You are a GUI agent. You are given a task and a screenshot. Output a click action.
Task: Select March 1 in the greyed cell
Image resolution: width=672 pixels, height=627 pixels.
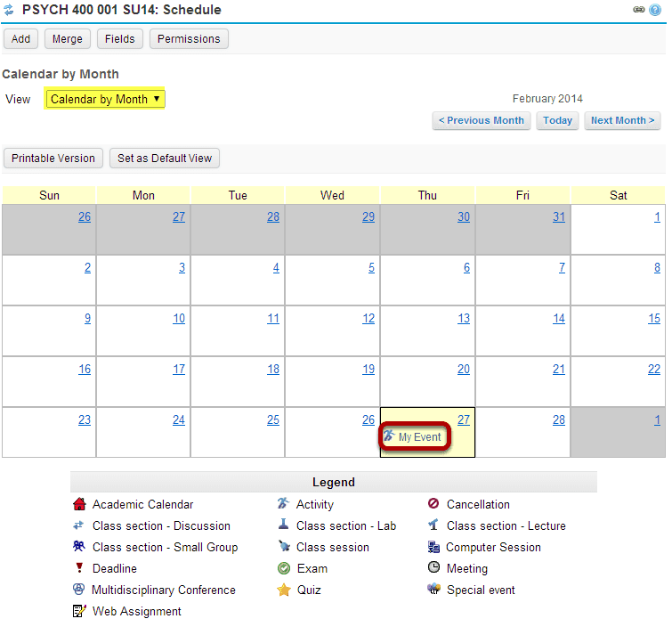coord(657,419)
